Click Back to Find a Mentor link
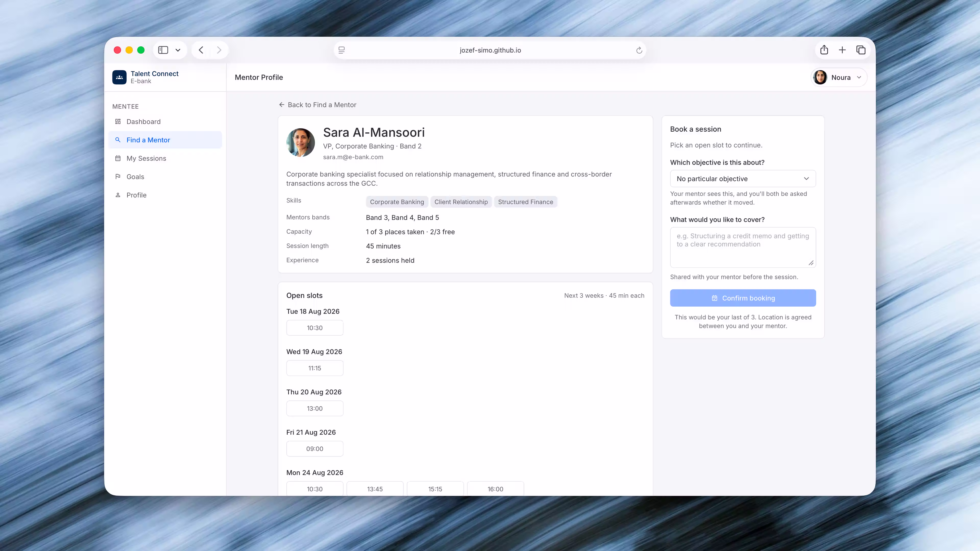Image resolution: width=980 pixels, height=551 pixels. (318, 105)
